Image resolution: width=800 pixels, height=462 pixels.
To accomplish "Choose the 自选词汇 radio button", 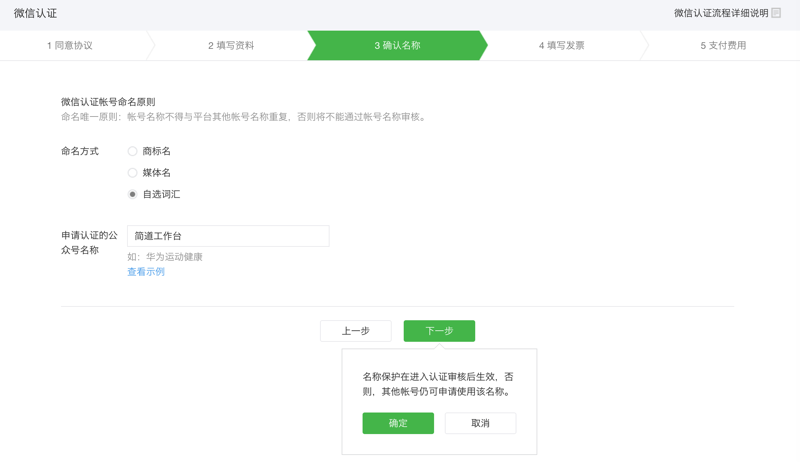I will [132, 194].
